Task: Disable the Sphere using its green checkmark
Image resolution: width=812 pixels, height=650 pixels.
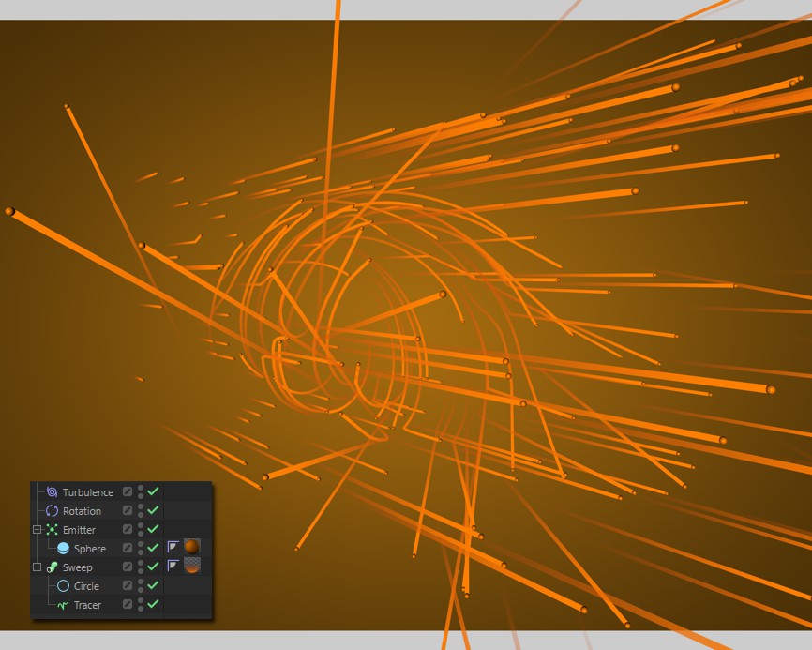Action: (153, 548)
